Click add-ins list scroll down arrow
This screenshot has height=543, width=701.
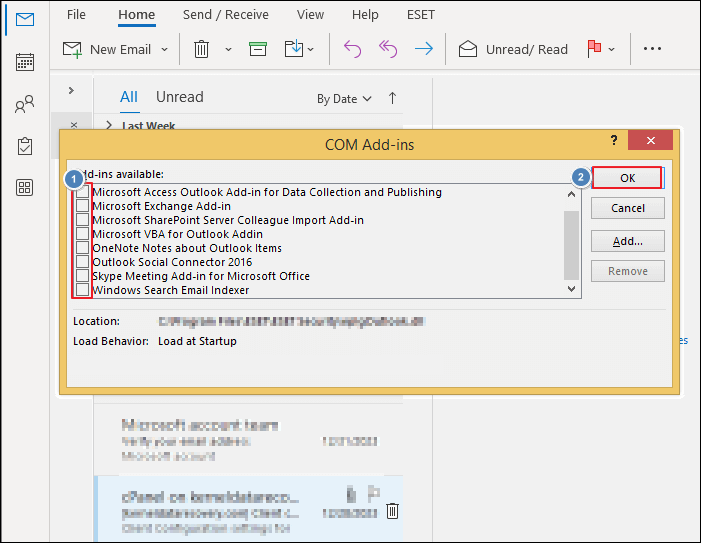click(x=571, y=289)
